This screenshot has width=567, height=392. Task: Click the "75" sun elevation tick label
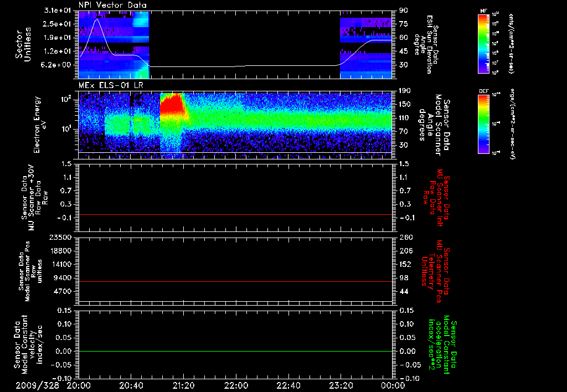tap(403, 24)
